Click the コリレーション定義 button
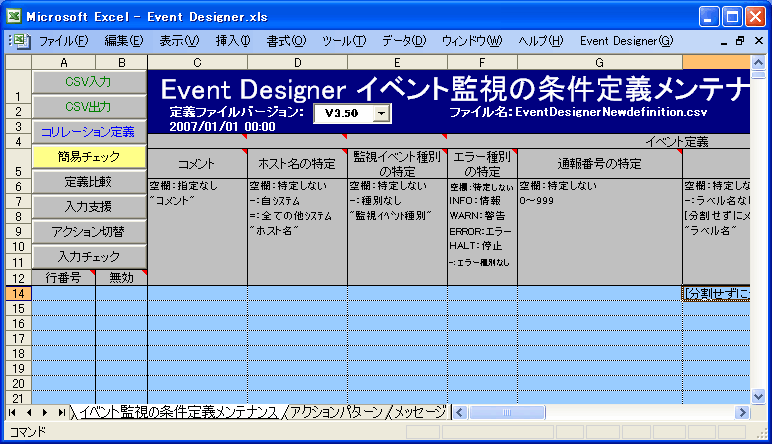 [89, 132]
